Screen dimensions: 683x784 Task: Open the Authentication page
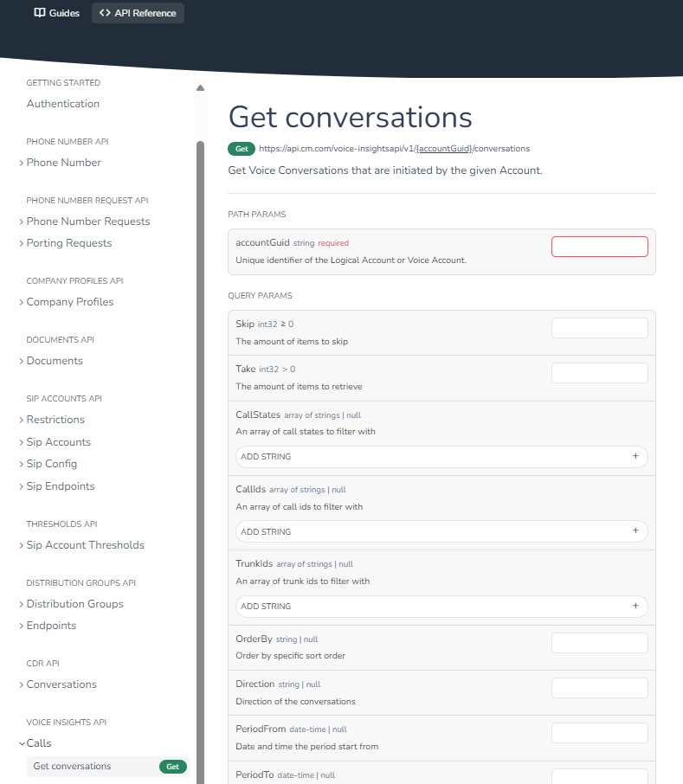pyautogui.click(x=62, y=104)
